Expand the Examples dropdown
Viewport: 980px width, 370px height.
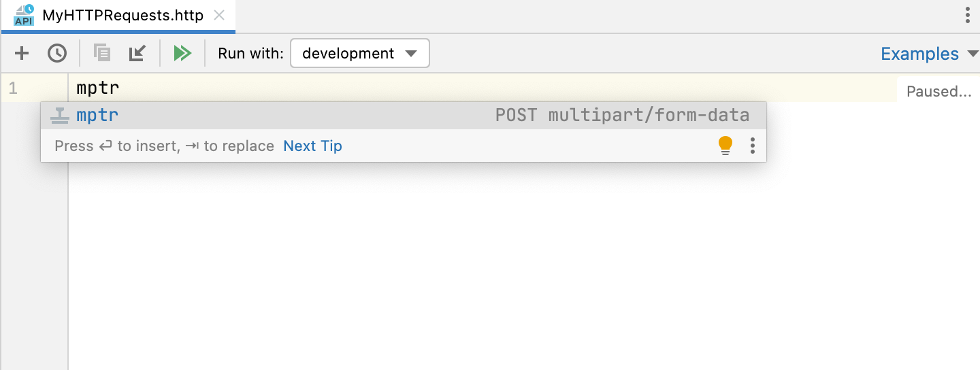929,54
